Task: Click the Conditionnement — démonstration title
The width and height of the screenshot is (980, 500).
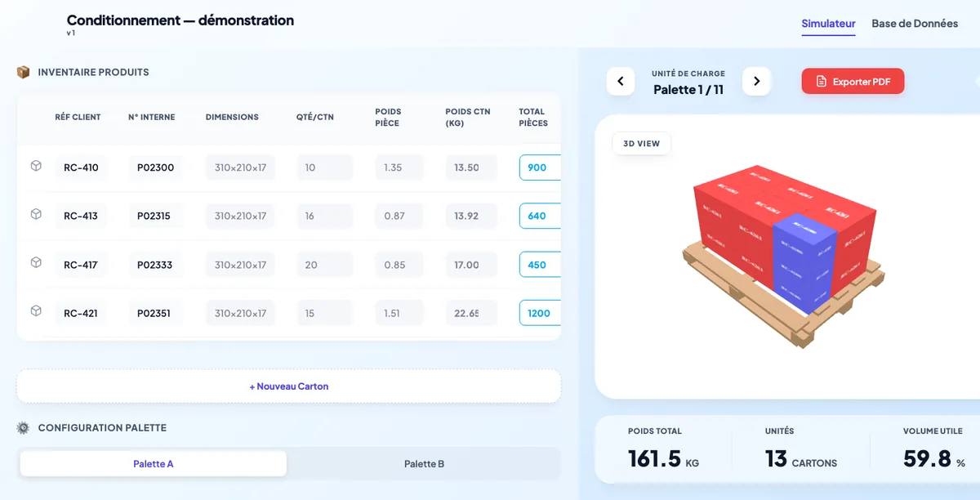Action: (180, 20)
